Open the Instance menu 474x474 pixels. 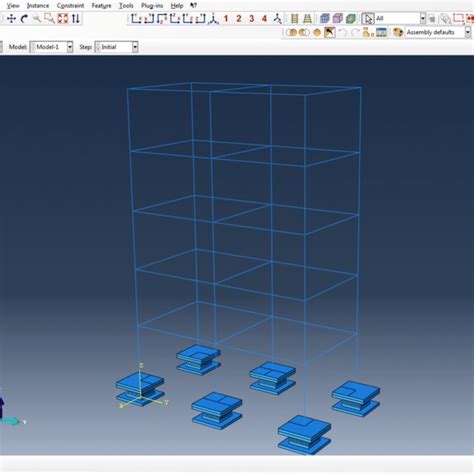[x=38, y=6]
